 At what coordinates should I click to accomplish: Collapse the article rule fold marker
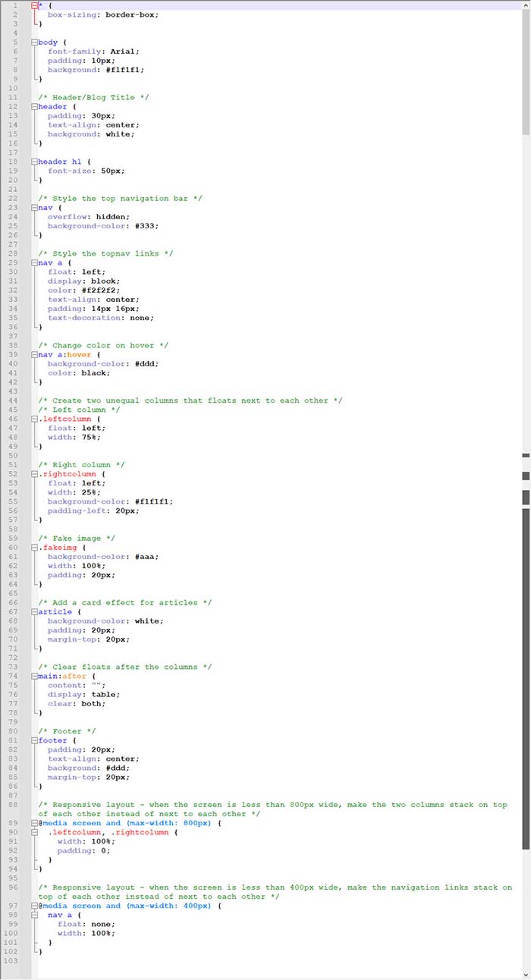coord(34,612)
